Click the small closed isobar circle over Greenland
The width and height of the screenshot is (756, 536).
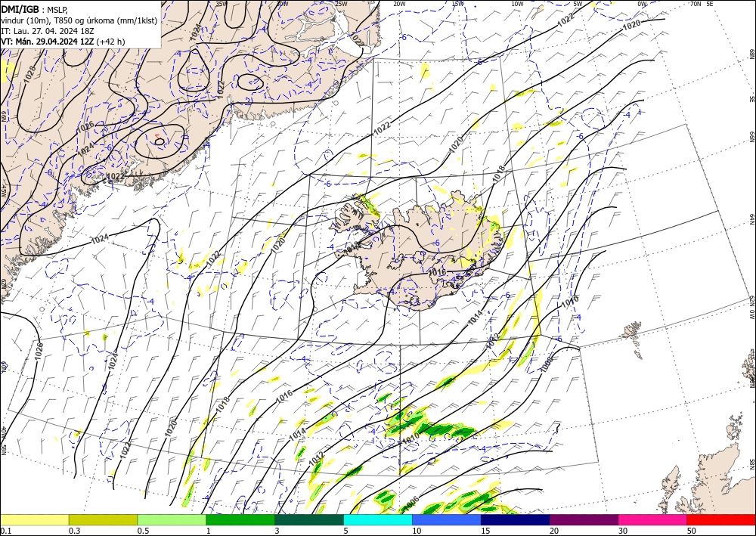(160, 141)
